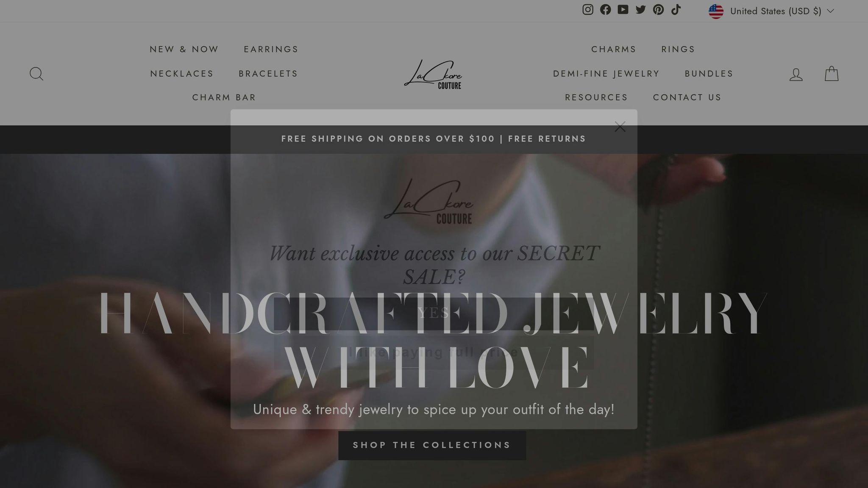
Task: Click the YES popup button
Action: coord(434,313)
